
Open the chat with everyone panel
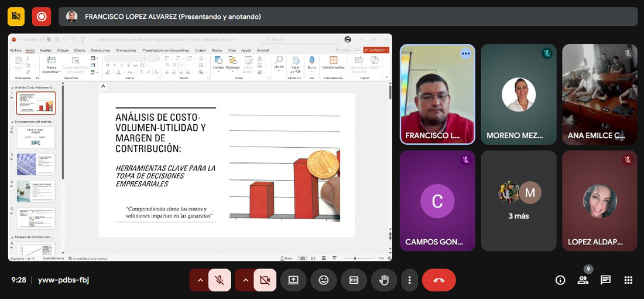pos(605,280)
